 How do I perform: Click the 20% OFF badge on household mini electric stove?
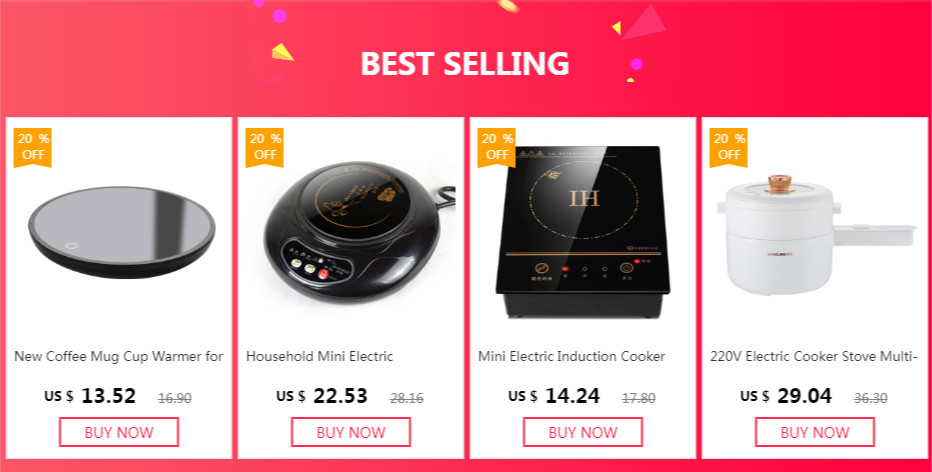[265, 147]
